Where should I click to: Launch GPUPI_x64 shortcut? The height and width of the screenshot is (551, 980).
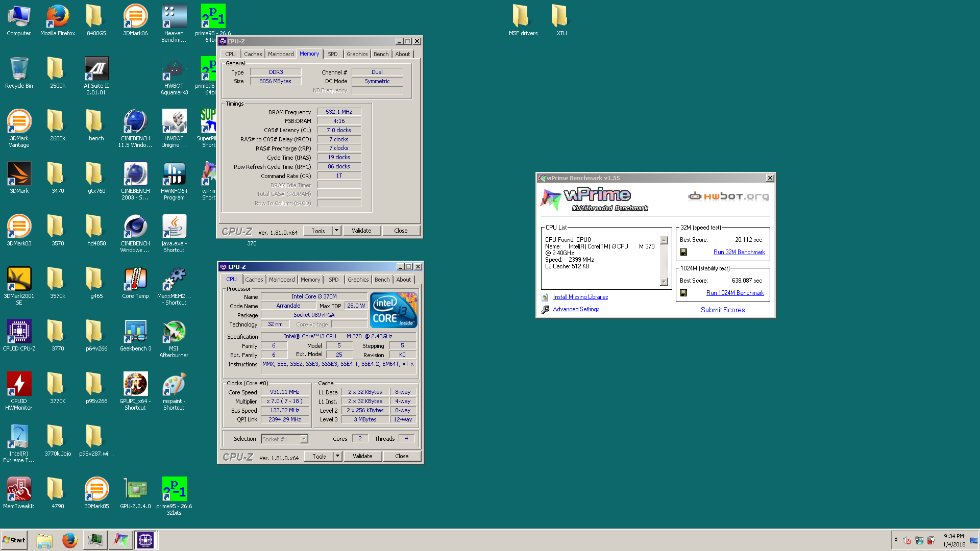pyautogui.click(x=135, y=391)
